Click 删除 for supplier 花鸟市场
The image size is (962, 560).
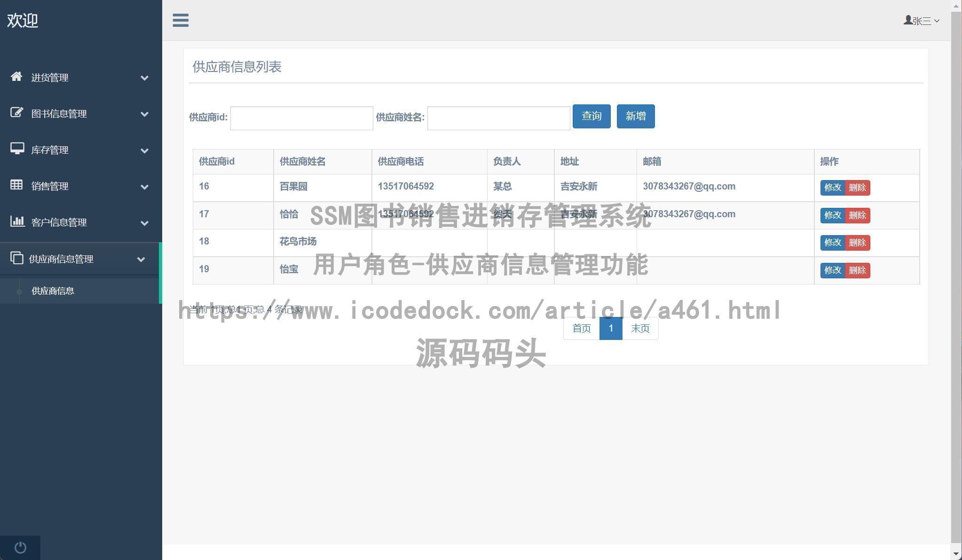point(857,243)
